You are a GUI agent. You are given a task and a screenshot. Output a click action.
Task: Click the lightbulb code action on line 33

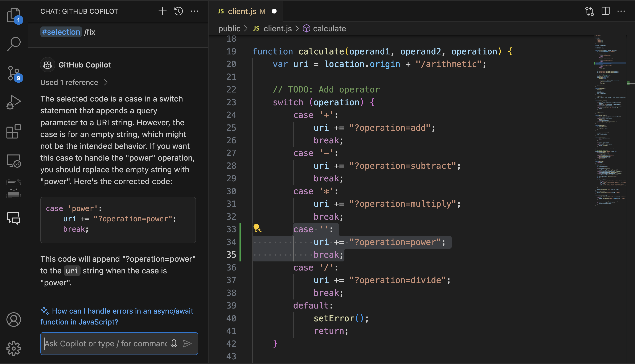[x=257, y=228]
